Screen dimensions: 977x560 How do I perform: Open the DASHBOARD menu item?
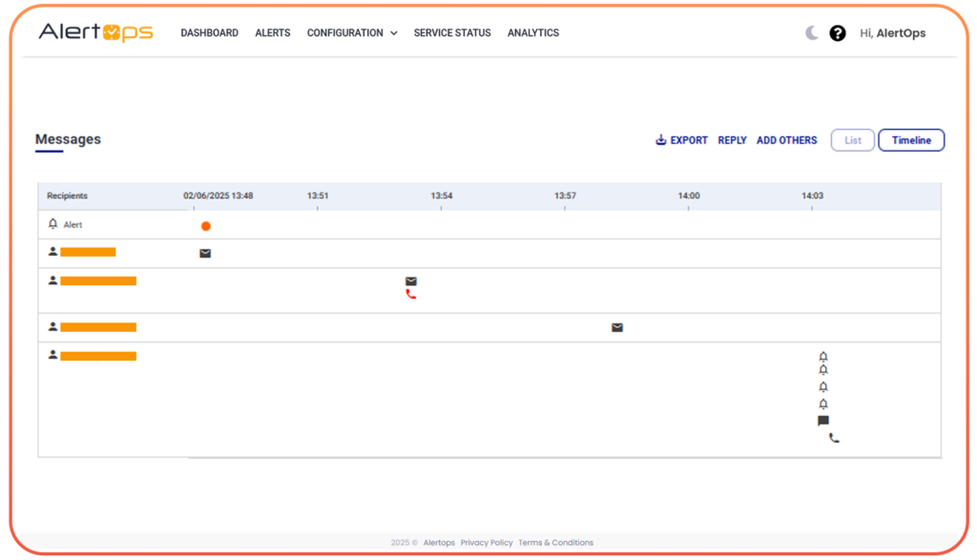click(209, 32)
